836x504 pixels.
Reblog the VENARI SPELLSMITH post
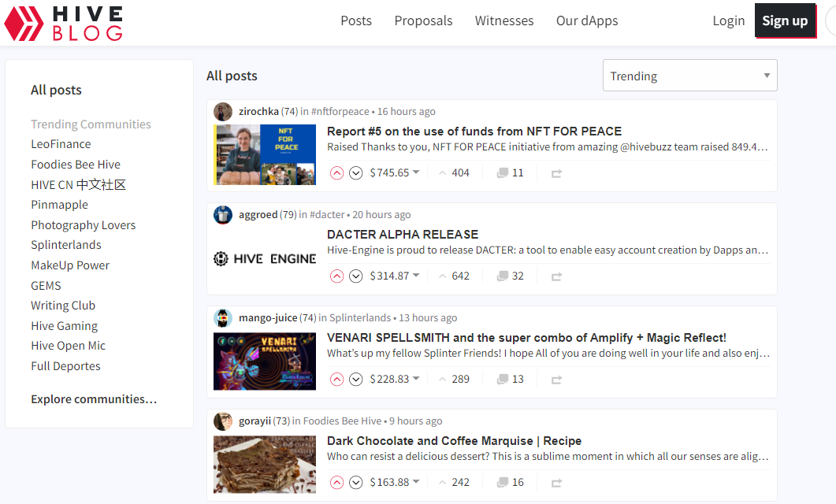pyautogui.click(x=556, y=380)
